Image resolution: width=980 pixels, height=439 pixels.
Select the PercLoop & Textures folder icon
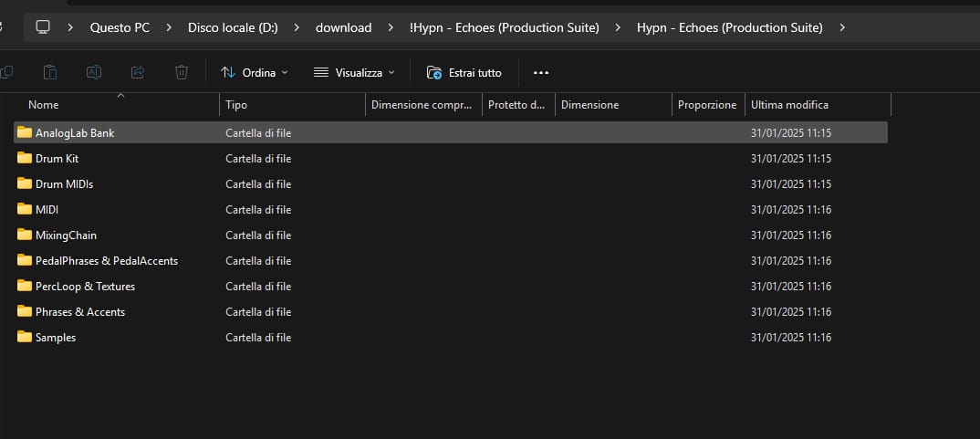(25, 286)
